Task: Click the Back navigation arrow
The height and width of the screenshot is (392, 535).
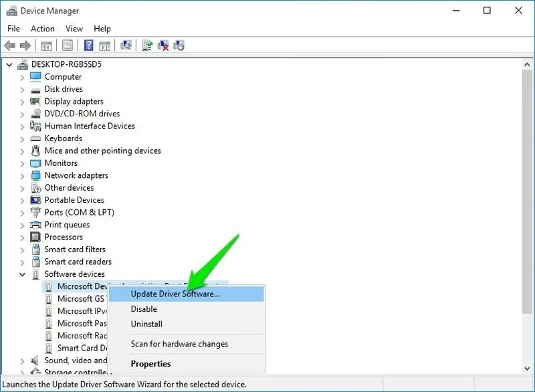Action: (10, 45)
